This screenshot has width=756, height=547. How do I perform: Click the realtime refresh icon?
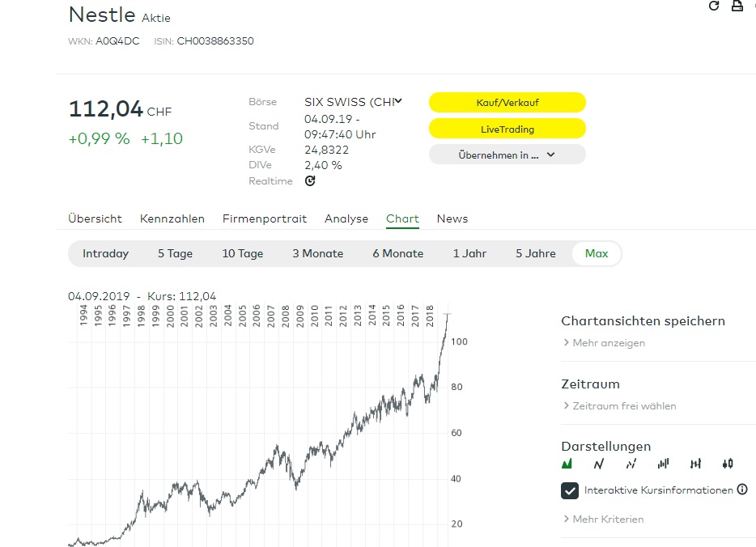pyautogui.click(x=310, y=180)
